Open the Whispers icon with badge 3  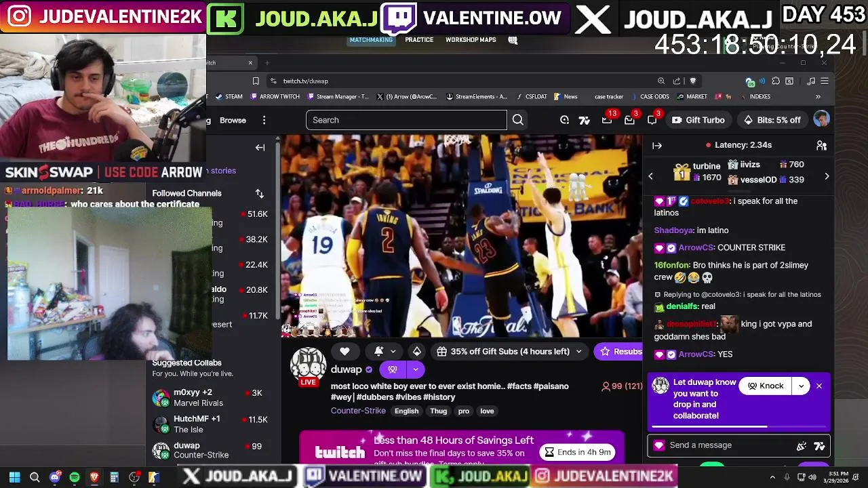(x=630, y=120)
